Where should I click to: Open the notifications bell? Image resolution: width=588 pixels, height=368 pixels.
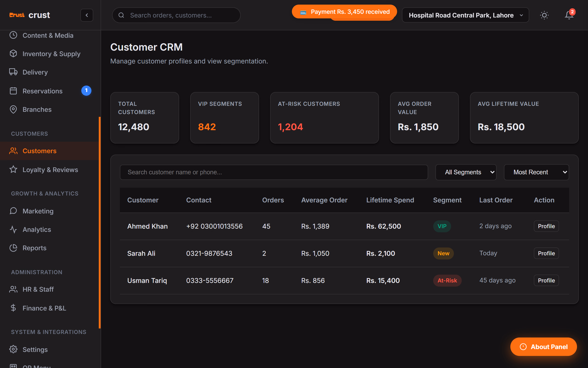point(569,15)
